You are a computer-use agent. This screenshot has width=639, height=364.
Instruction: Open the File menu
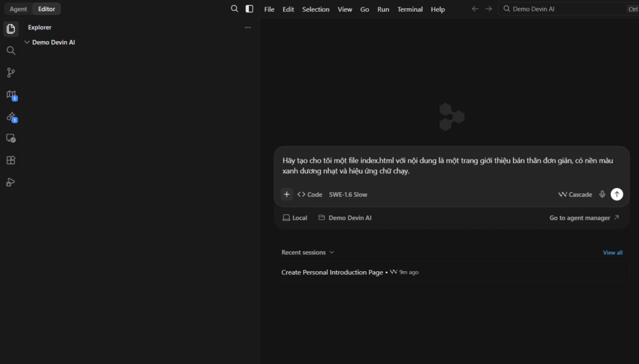coord(270,9)
